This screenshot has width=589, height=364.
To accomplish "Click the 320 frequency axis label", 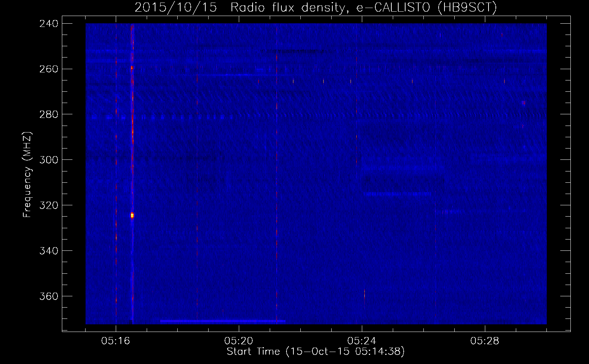I will 48,206.
